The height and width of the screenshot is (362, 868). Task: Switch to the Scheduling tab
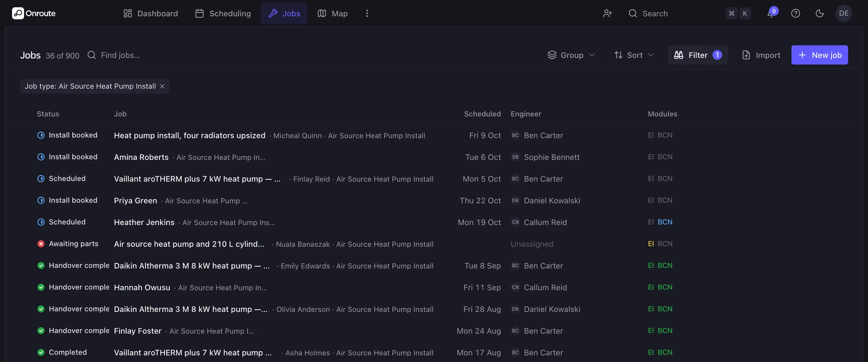(223, 13)
